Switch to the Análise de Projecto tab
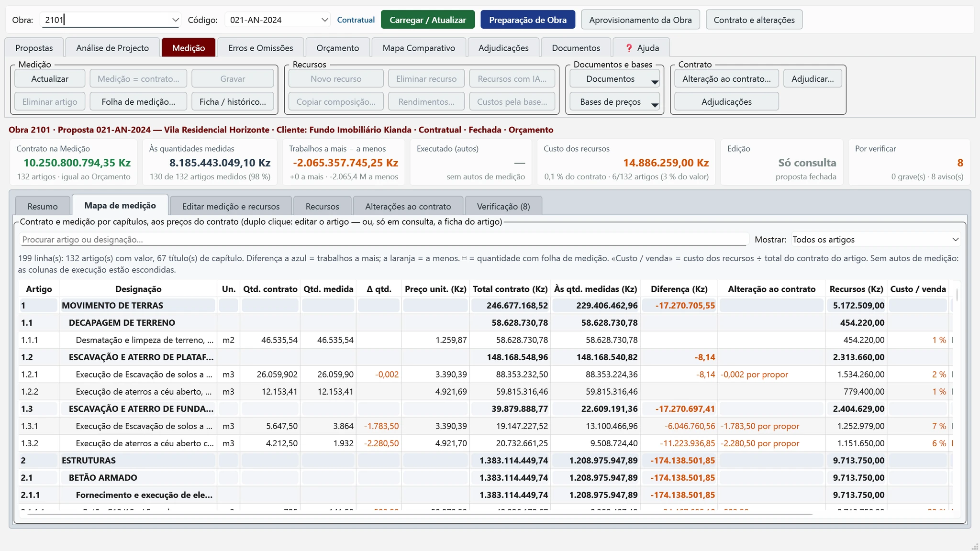Screen dimensions: 980x551 click(x=112, y=48)
